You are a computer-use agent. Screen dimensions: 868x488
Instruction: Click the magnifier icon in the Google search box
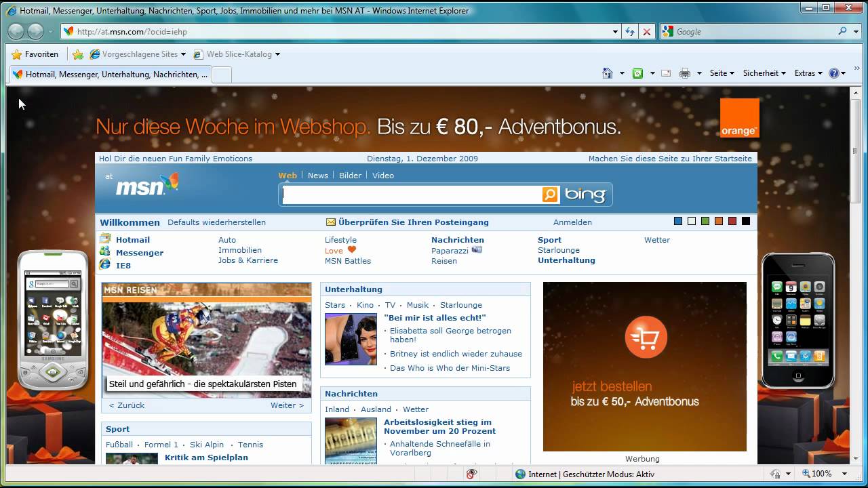coord(843,31)
